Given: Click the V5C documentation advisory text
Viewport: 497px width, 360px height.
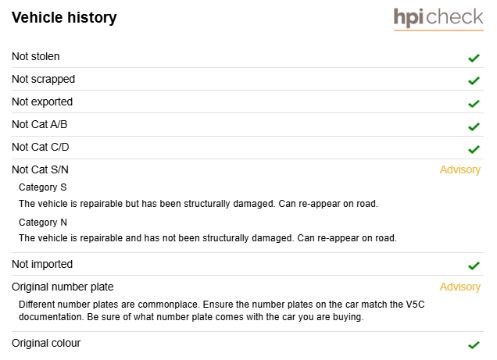Looking at the screenshot, I should pyautogui.click(x=222, y=310).
